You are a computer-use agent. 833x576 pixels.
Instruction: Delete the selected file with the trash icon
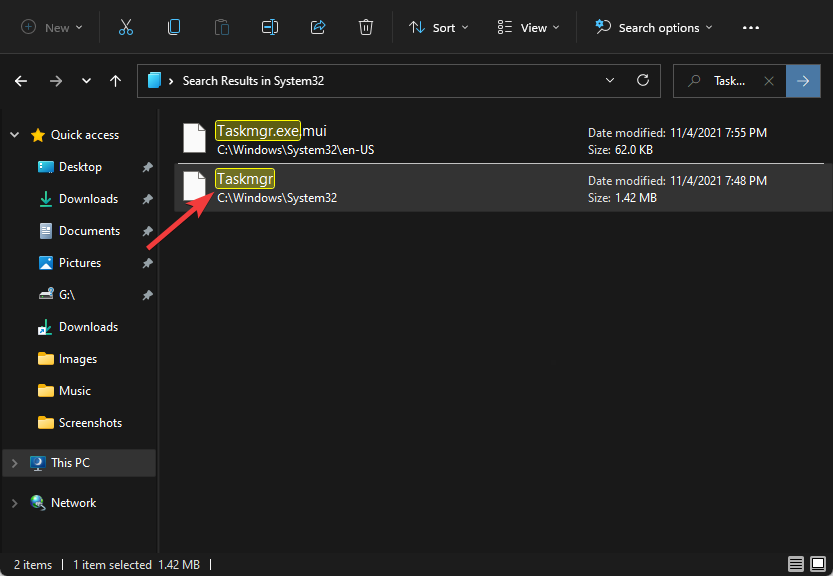point(365,27)
